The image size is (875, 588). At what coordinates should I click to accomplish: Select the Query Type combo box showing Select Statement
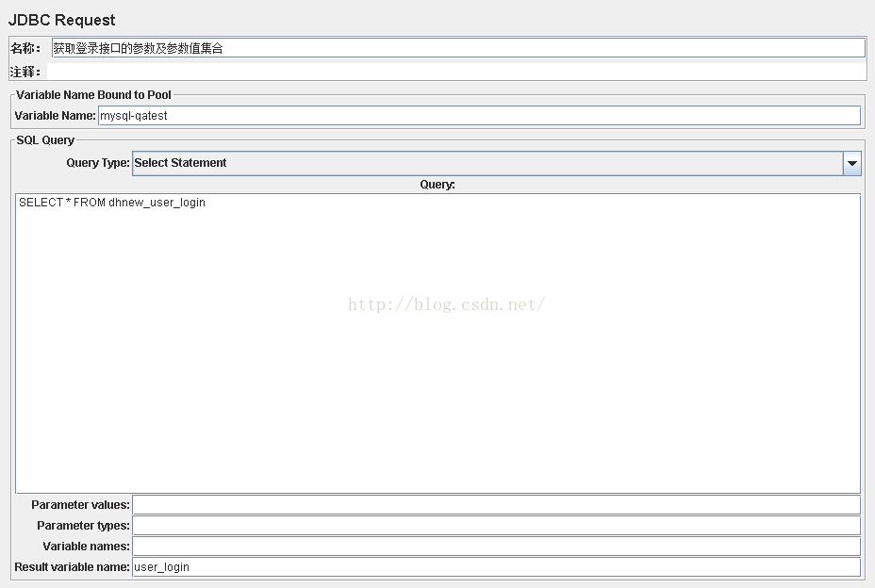(497, 163)
